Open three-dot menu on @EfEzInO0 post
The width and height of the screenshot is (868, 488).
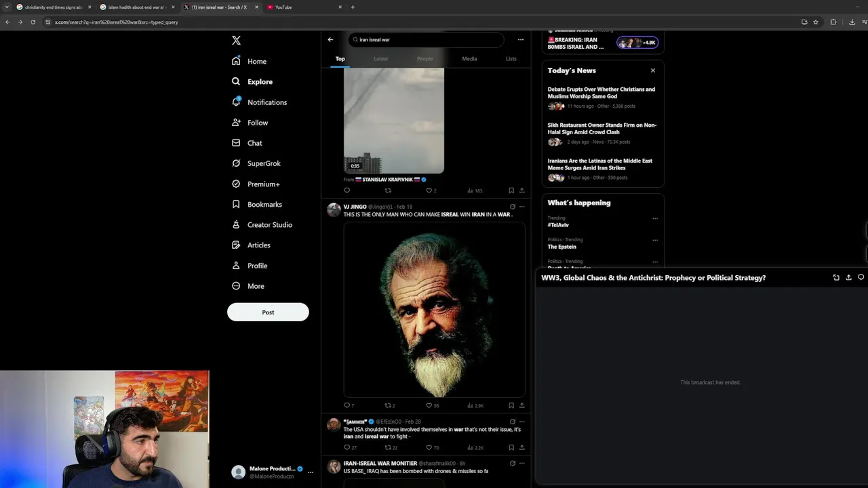(522, 422)
